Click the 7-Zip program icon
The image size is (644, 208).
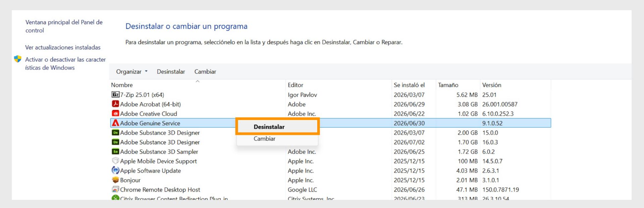[x=115, y=95]
